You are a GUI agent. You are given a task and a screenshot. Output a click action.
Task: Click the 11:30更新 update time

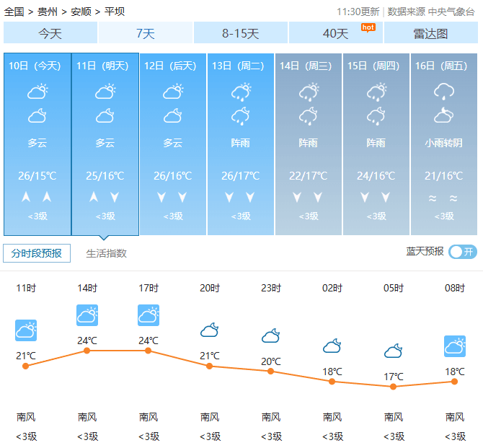(x=358, y=12)
